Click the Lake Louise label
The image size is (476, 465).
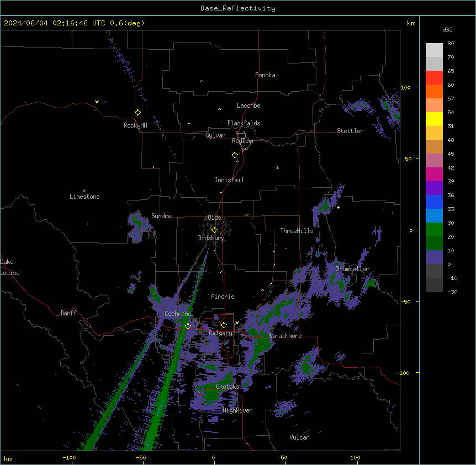pyautogui.click(x=9, y=267)
